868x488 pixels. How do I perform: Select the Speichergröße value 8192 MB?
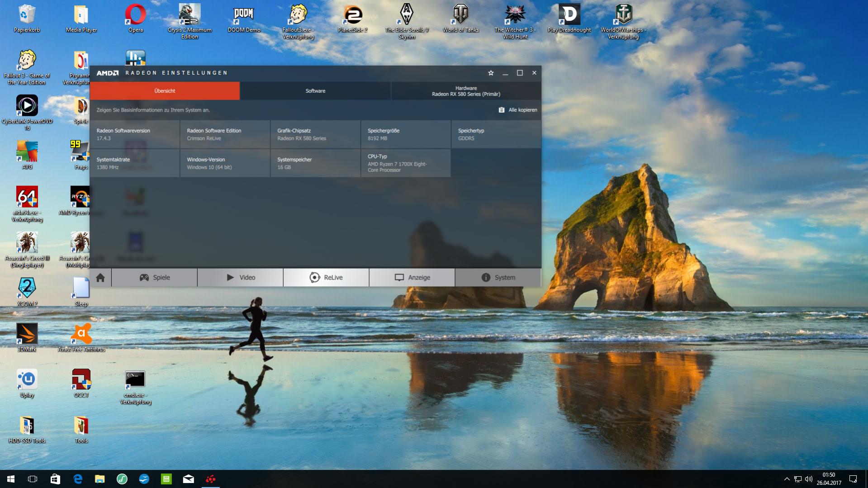[377, 138]
